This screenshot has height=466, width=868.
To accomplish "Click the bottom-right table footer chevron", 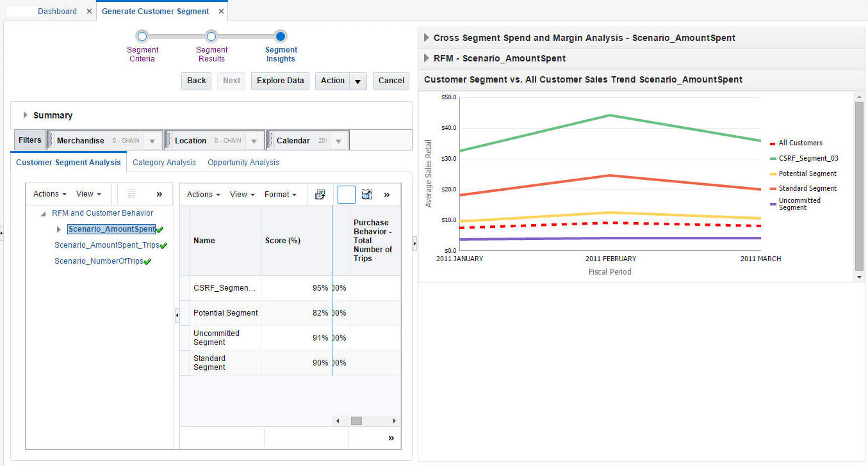I will (x=391, y=438).
